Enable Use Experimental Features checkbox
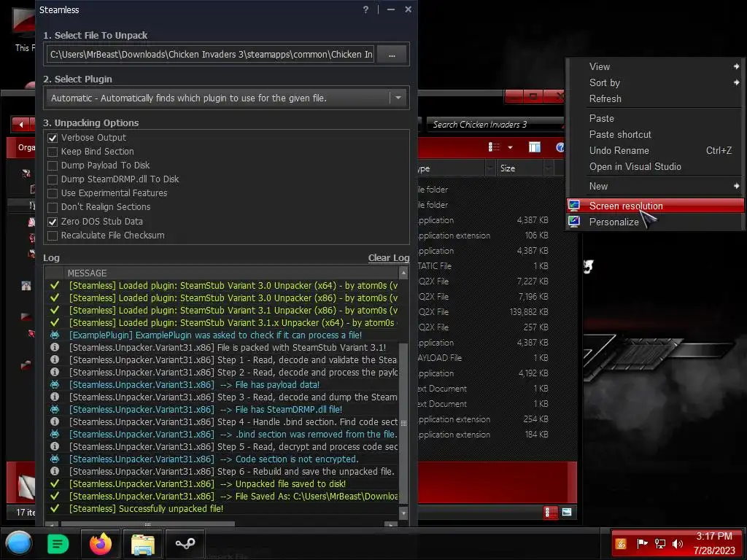The image size is (747, 560). 53,193
